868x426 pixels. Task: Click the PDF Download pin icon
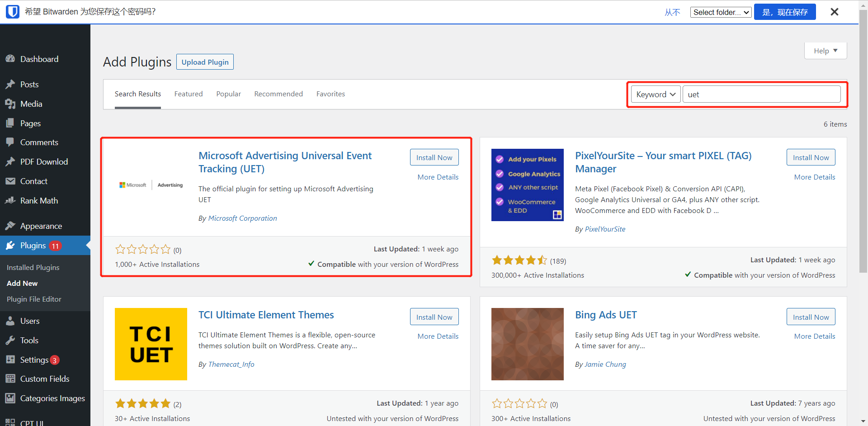point(10,161)
